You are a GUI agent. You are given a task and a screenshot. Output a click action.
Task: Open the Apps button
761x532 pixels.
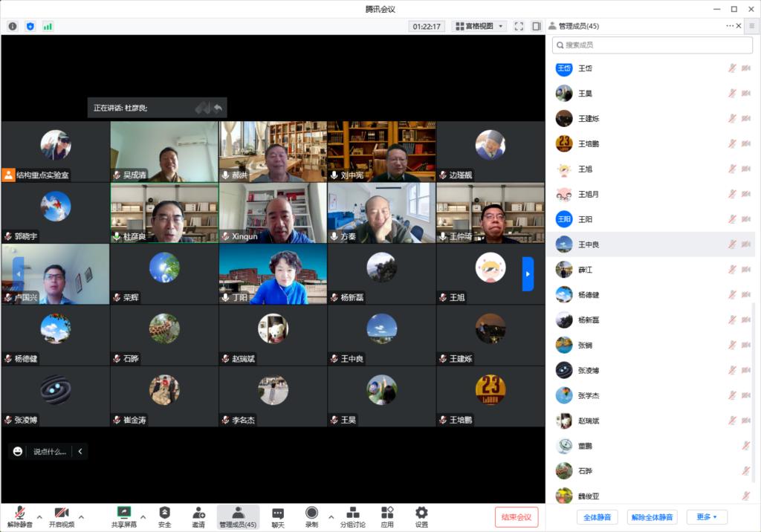click(386, 517)
